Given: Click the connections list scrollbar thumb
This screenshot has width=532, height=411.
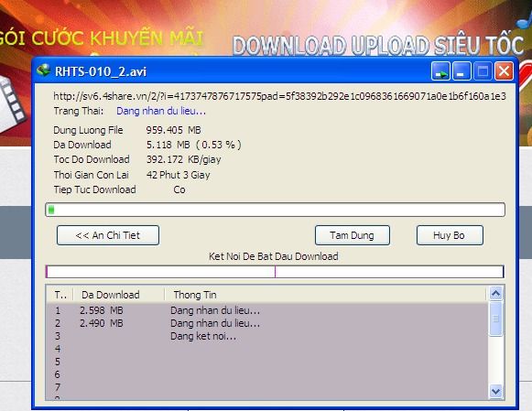Looking at the screenshot, I should click(x=495, y=319).
